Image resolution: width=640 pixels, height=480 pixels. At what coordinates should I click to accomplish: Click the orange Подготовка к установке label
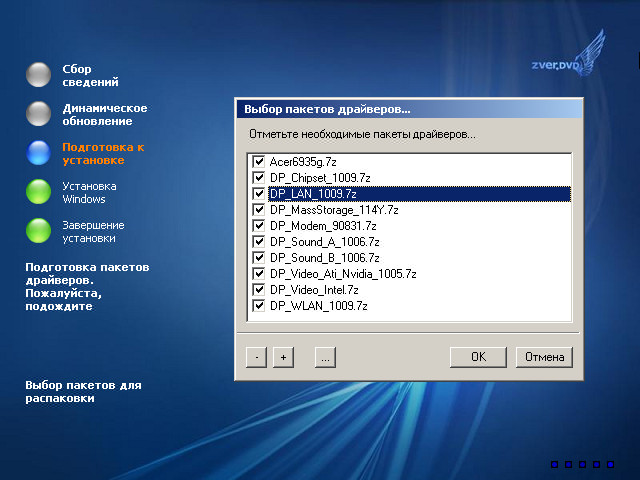point(103,154)
